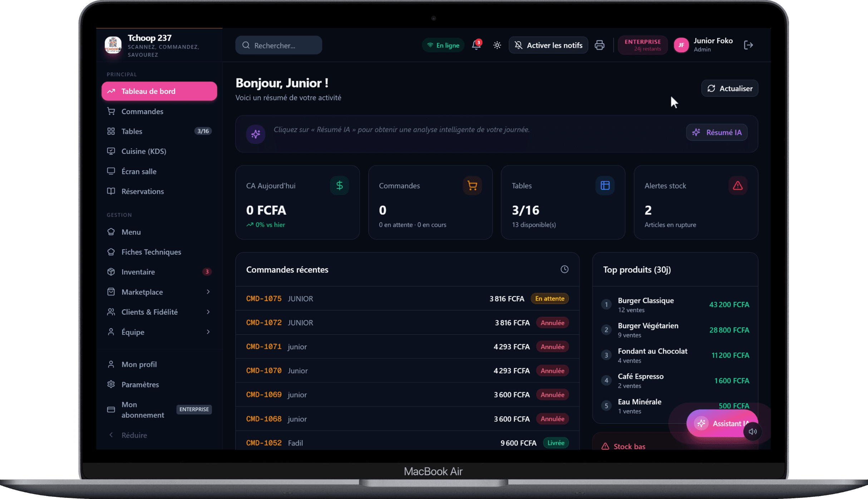This screenshot has height=499, width=868.
Task: Open Paramètres settings
Action: click(x=159, y=384)
